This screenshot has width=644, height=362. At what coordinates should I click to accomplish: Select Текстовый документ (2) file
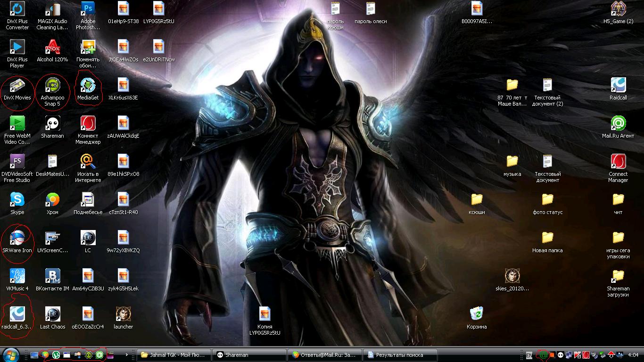point(547,92)
